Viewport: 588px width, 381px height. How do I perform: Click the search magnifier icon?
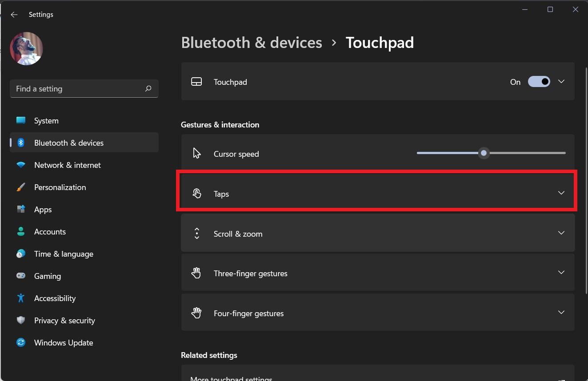coord(148,89)
